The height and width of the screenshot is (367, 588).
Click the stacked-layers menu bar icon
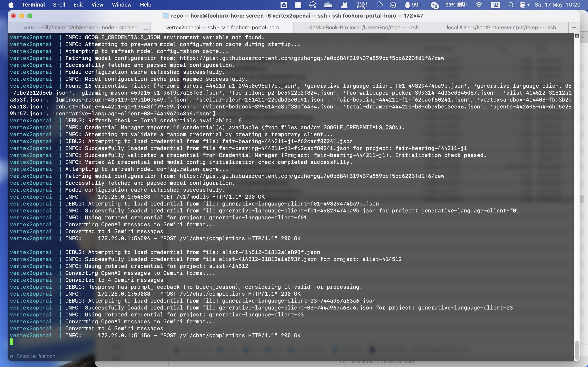click(x=393, y=5)
